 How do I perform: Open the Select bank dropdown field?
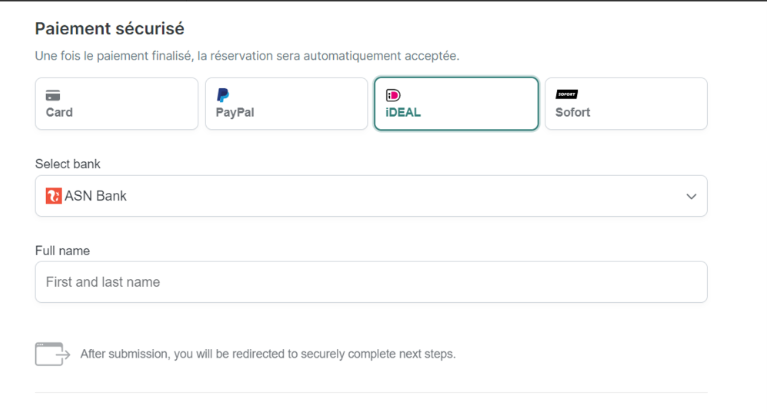click(x=371, y=197)
